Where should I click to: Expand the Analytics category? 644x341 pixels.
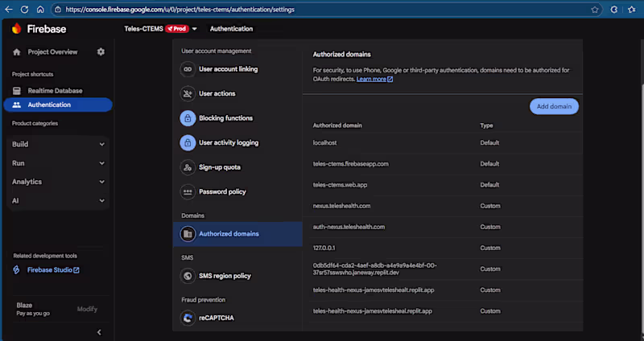58,182
